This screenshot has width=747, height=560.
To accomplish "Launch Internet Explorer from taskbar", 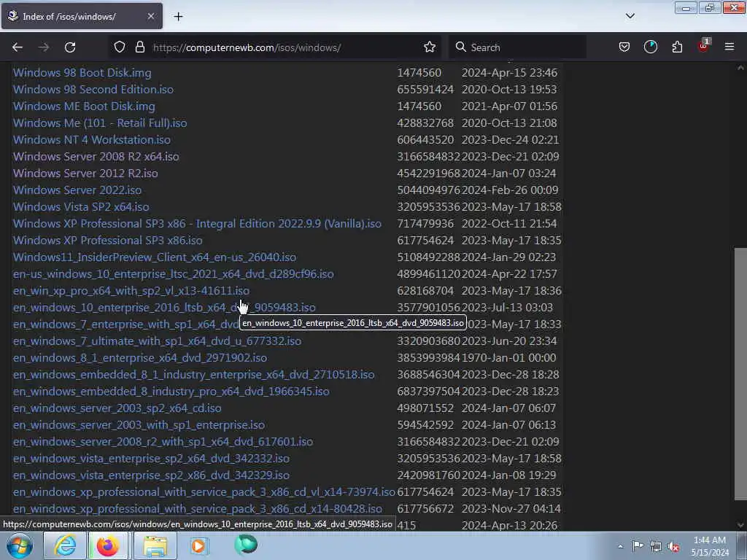I will [x=65, y=545].
